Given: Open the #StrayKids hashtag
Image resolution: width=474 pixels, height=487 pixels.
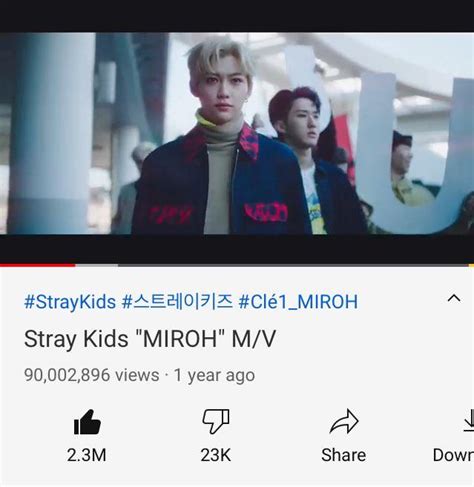Looking at the screenshot, I should pyautogui.click(x=70, y=302).
